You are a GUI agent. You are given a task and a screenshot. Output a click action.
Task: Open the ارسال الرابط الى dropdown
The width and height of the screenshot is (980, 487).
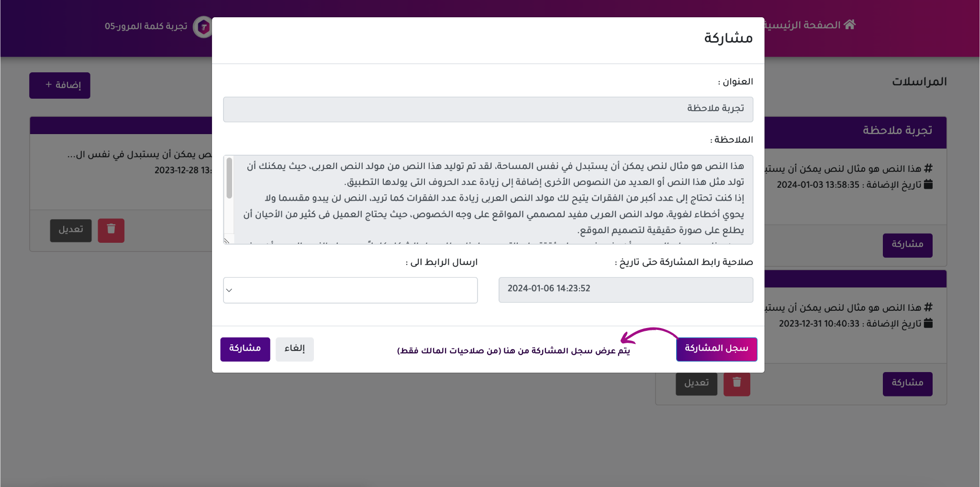pyautogui.click(x=350, y=290)
